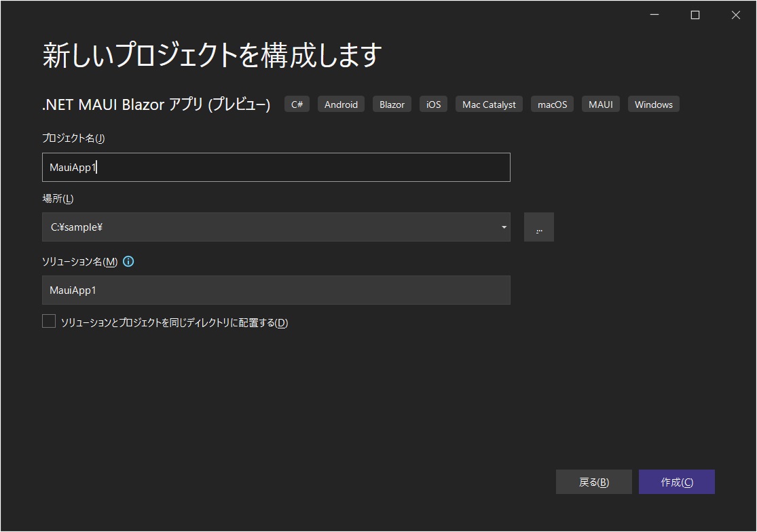Enable place solution and project in same directory
The height and width of the screenshot is (532, 757).
(x=49, y=321)
